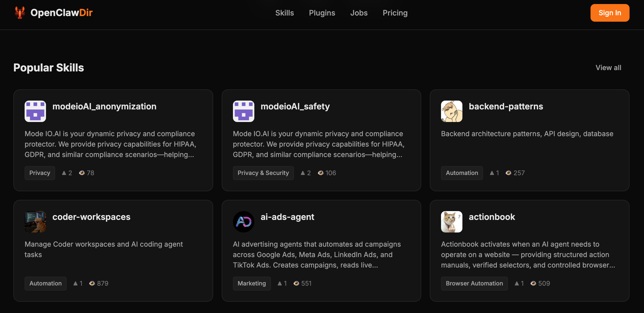
Task: Open the Plugins navigation item
Action: tap(322, 13)
